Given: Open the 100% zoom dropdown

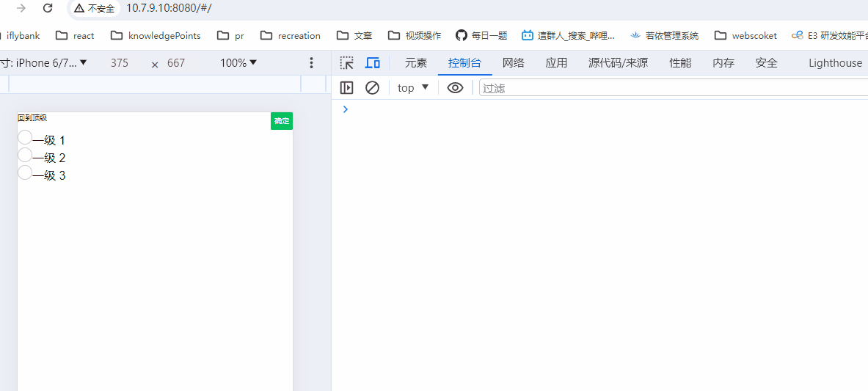Looking at the screenshot, I should tap(238, 62).
